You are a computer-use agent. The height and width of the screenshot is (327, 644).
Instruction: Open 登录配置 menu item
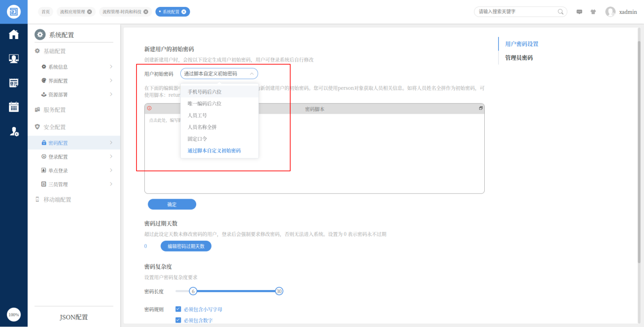(x=58, y=157)
